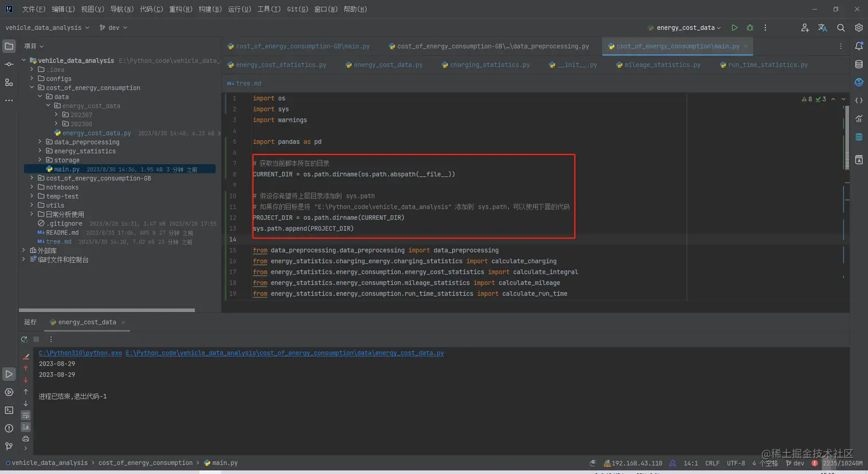Click the project tree horizontal scrollbar

click(x=107, y=310)
